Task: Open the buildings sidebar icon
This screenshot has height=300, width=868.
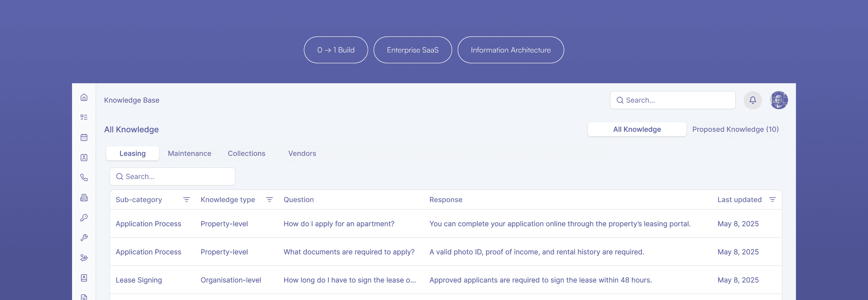Action: (84, 198)
